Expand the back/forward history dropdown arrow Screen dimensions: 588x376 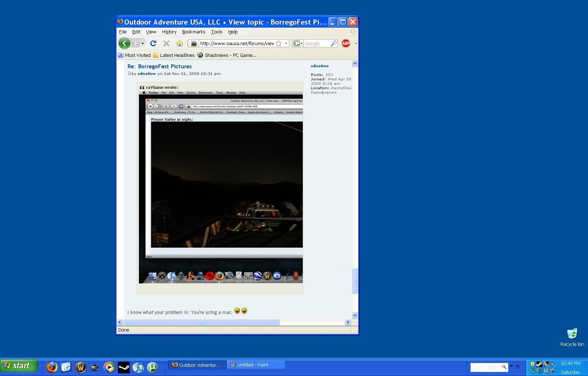coord(143,43)
